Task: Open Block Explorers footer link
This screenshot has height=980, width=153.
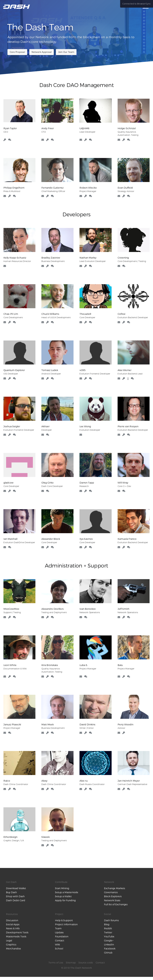Action: [x=113, y=896]
